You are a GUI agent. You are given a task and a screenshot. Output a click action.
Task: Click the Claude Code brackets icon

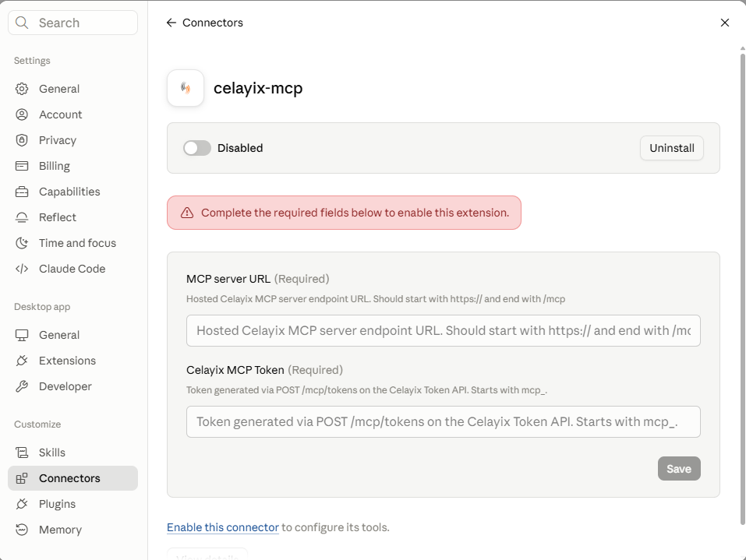[x=22, y=269]
